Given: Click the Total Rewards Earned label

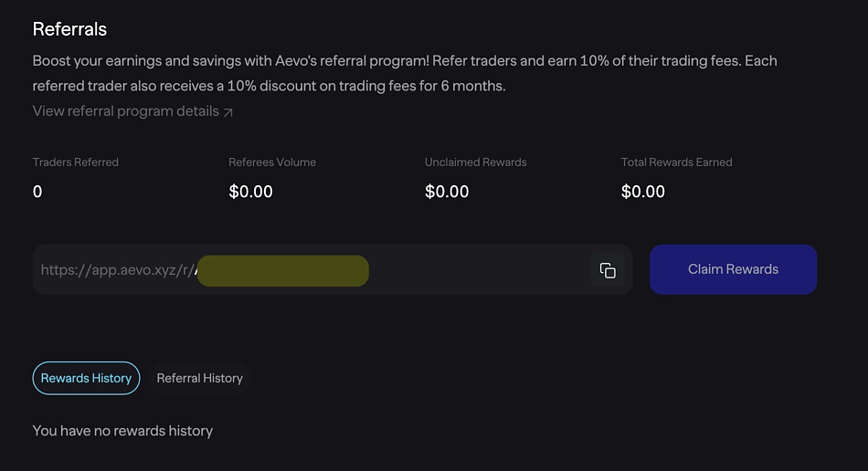Looking at the screenshot, I should coord(676,162).
